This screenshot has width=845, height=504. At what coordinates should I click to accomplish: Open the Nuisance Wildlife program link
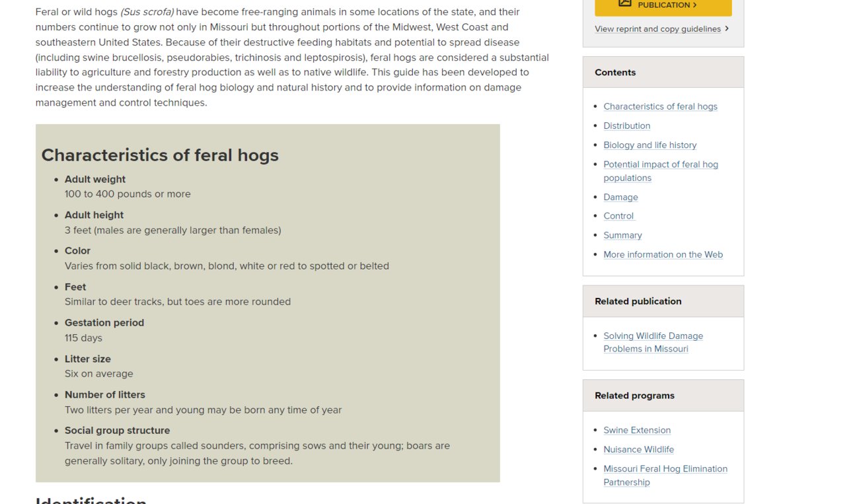coord(638,449)
